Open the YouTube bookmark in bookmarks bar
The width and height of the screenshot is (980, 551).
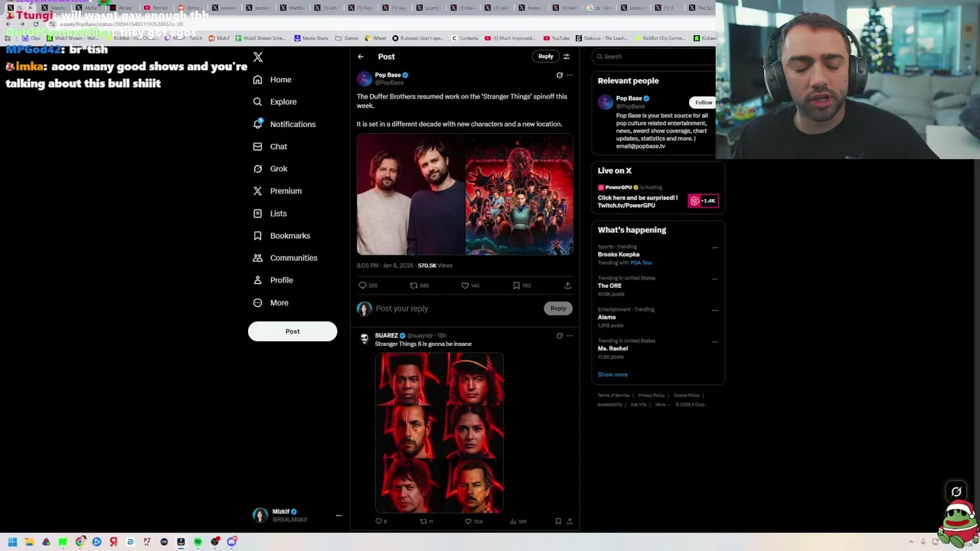click(x=556, y=38)
